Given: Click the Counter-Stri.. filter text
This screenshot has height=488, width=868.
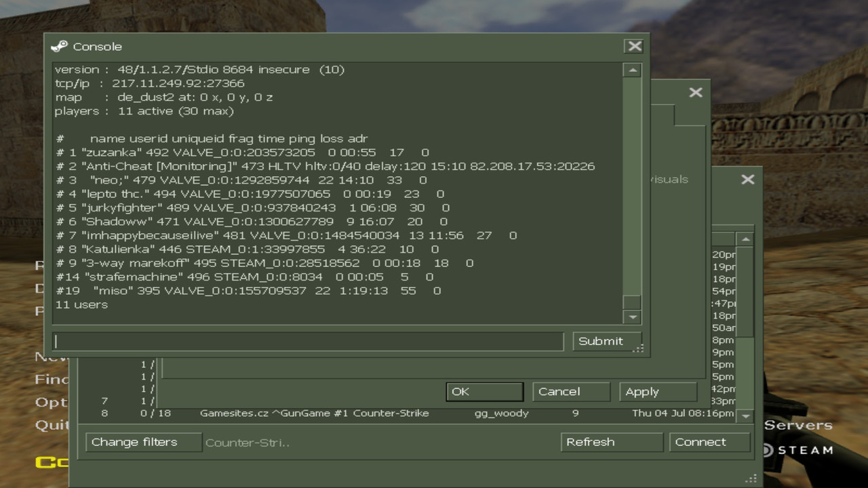Looking at the screenshot, I should [x=248, y=443].
